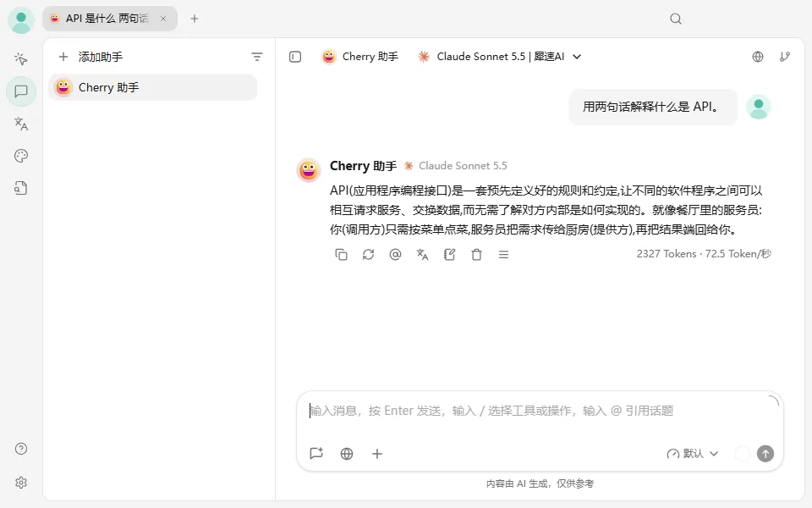Click the Cherry 助手 avatar beside the reply

309,170
